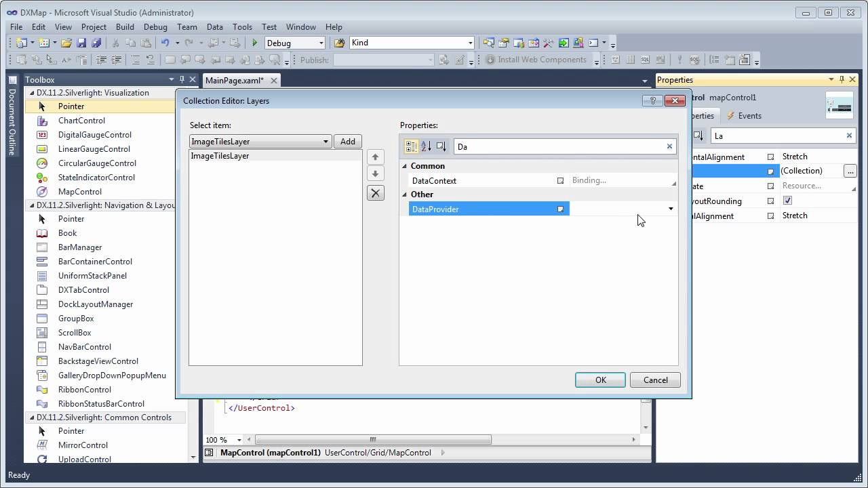Open the Properties Window toolbar icon
This screenshot has width=868, height=488.
[504, 43]
